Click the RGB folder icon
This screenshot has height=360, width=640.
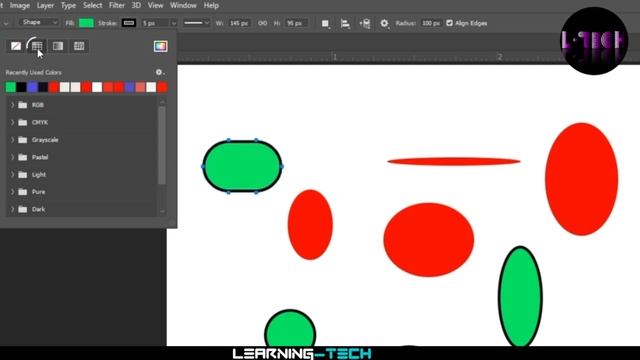[23, 105]
